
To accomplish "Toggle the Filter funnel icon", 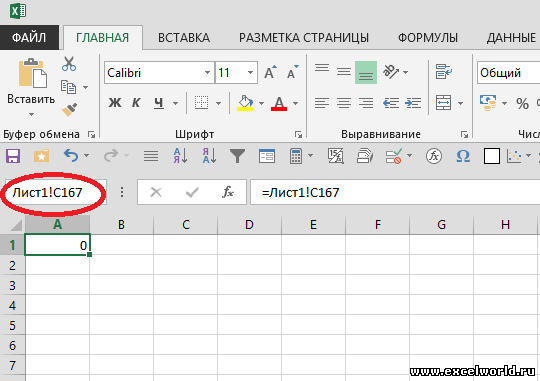I will 237,156.
